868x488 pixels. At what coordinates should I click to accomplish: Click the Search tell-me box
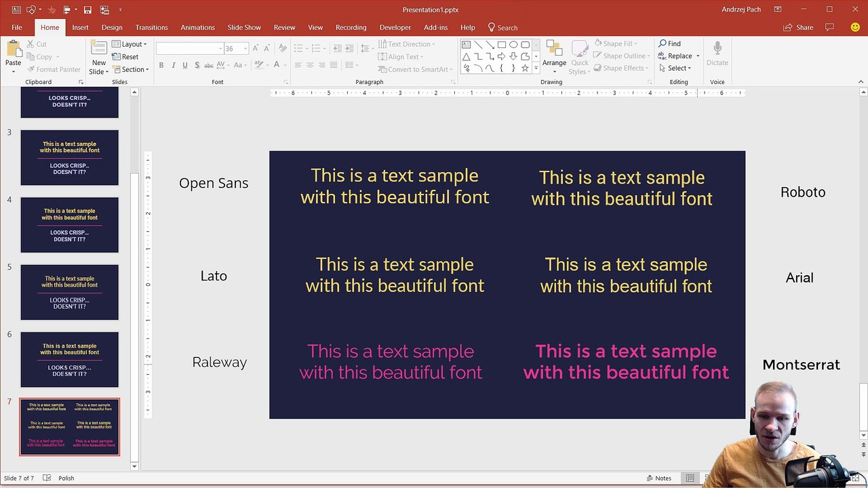click(502, 28)
